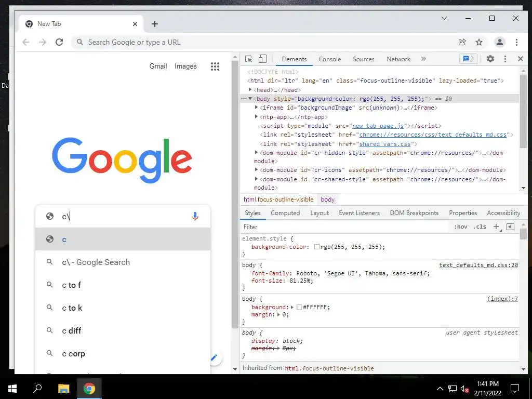Expand the cr-icons dom-module node
532x399 pixels.
click(x=257, y=169)
